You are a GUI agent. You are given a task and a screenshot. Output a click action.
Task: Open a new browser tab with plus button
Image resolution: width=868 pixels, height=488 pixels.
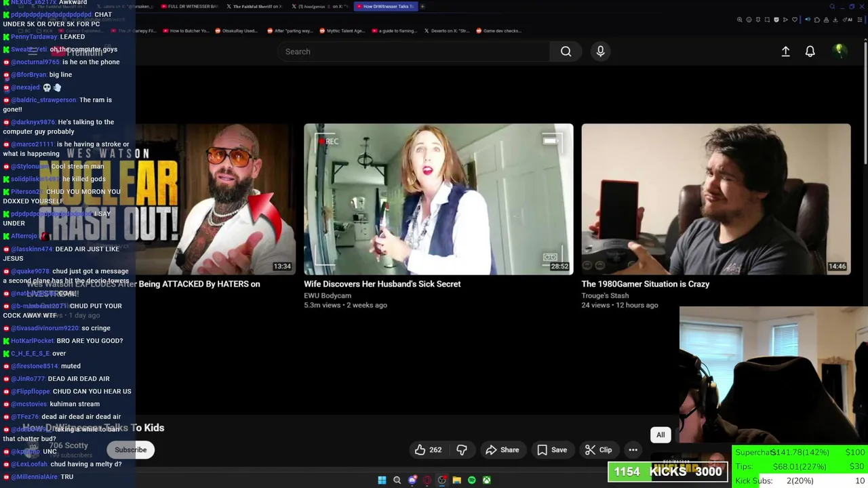[x=422, y=6]
